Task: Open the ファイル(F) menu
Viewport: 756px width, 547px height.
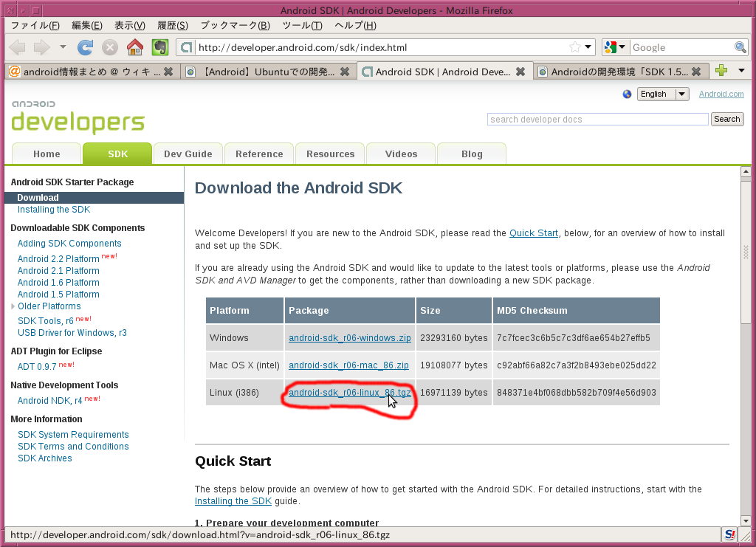Action: [x=35, y=26]
